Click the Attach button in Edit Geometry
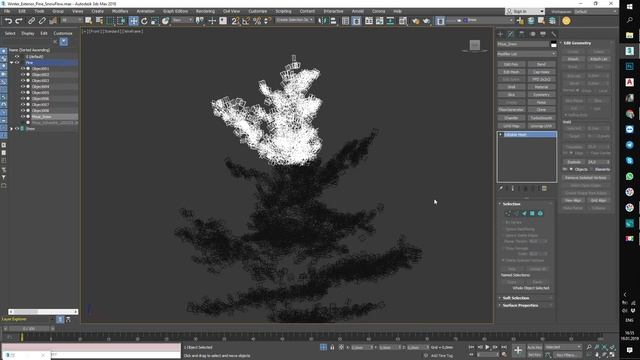 [573, 59]
